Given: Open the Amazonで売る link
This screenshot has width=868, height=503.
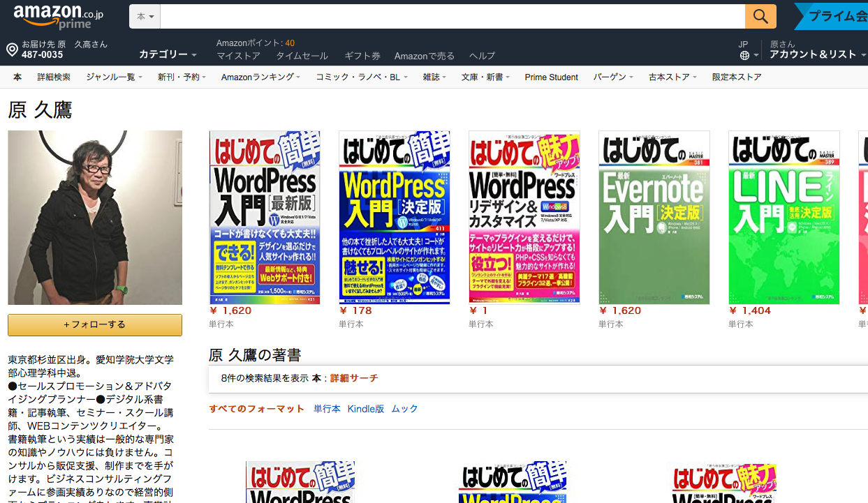Looking at the screenshot, I should click(x=424, y=56).
